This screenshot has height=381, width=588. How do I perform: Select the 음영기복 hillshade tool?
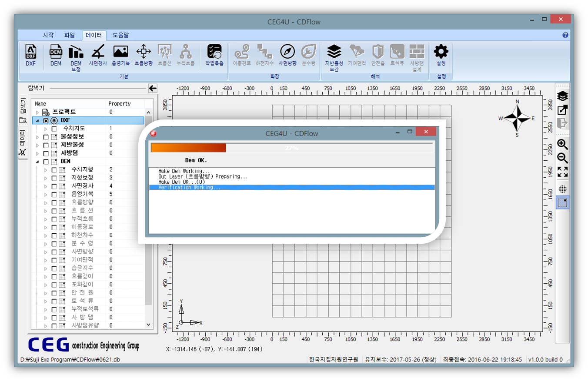click(121, 56)
